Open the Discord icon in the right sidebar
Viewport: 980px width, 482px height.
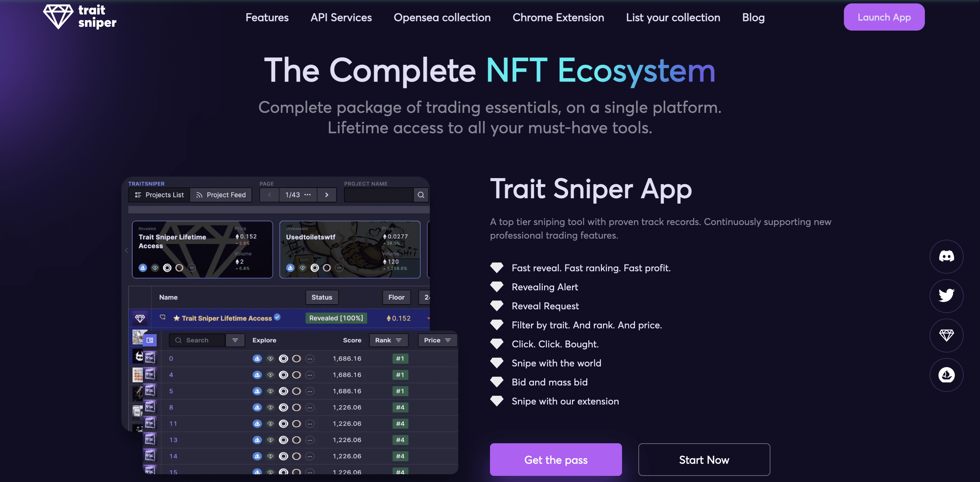tap(946, 257)
